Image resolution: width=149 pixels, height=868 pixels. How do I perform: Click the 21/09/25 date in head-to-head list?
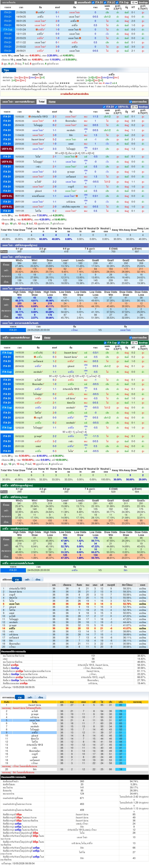(x=21, y=12)
